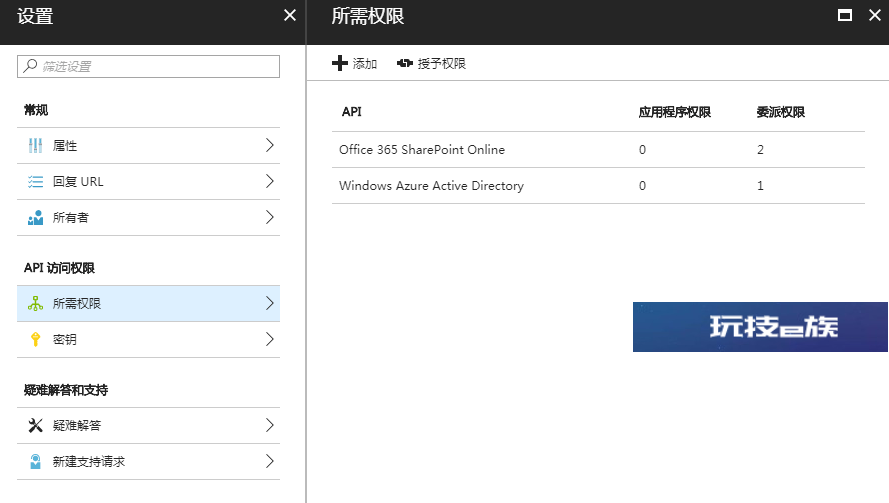Image resolution: width=889 pixels, height=503 pixels.
Task: Click the plus icon for 添加
Action: [x=340, y=63]
